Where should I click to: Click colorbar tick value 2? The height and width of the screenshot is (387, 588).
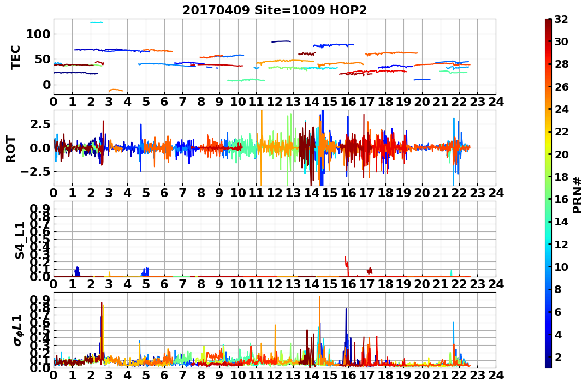[557, 356]
